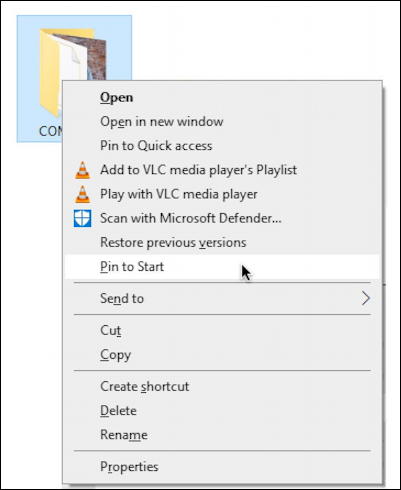This screenshot has height=490, width=401.
Task: Click the VLC cone icon beside Play with VLC
Action: (82, 194)
